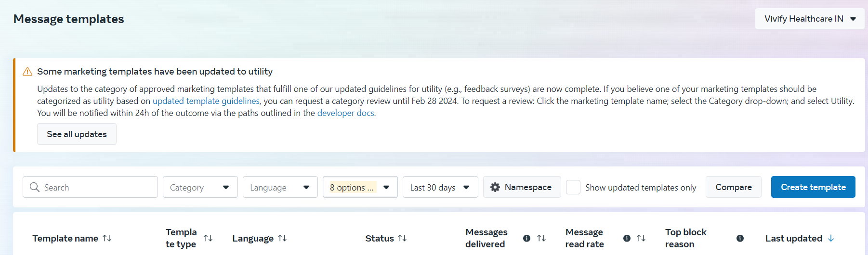Sort by Messages delivered arrows

541,238
